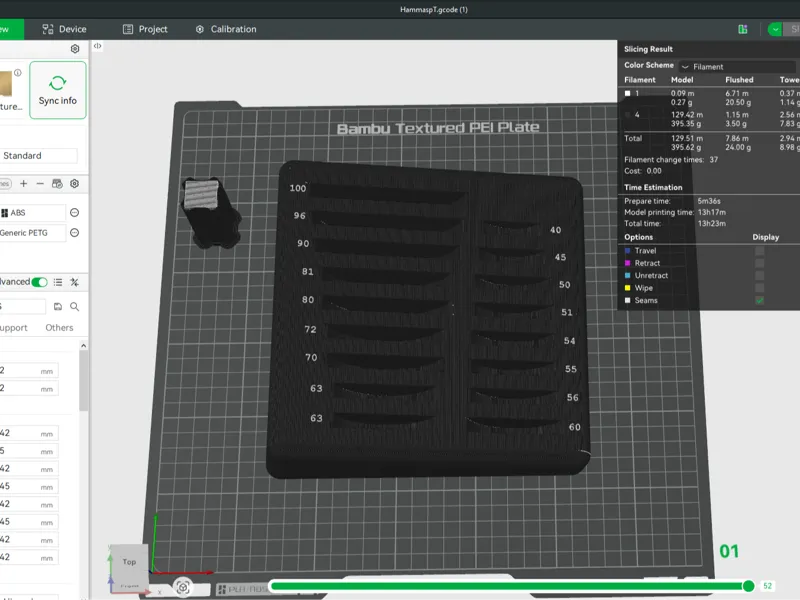Click the Top face of view cube

(x=129, y=562)
